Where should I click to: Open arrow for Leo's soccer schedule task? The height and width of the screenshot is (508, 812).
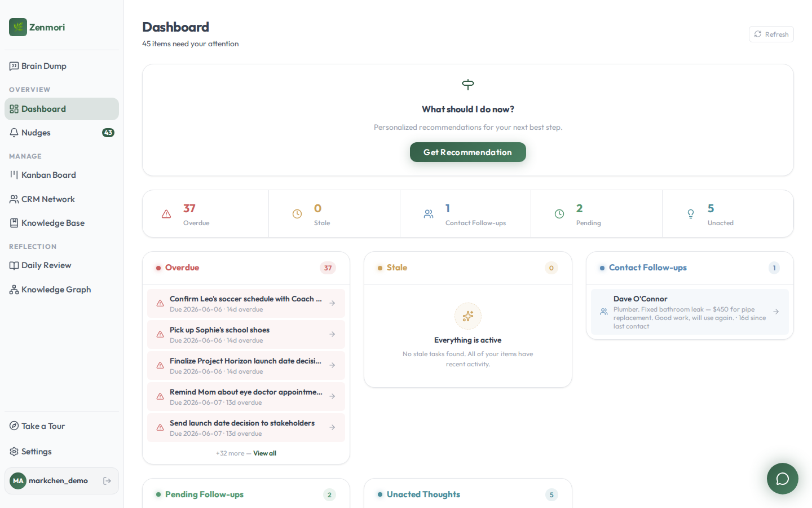coord(332,303)
